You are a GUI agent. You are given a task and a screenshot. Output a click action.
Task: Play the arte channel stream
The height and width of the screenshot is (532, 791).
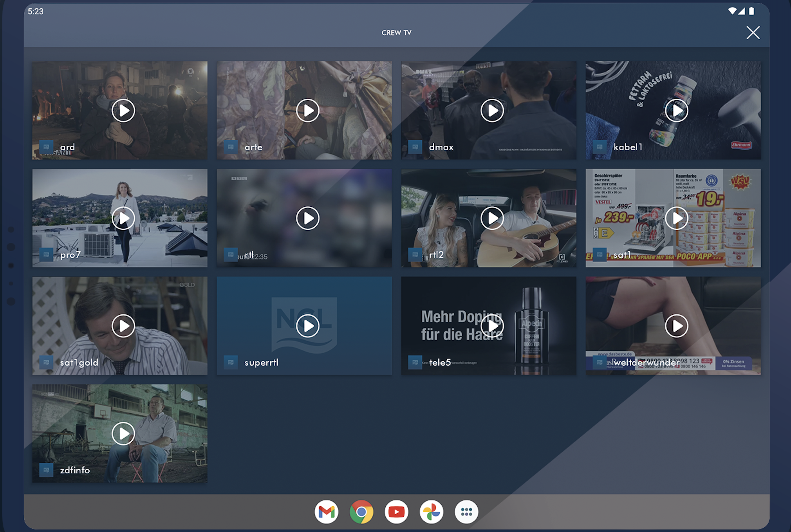point(308,111)
